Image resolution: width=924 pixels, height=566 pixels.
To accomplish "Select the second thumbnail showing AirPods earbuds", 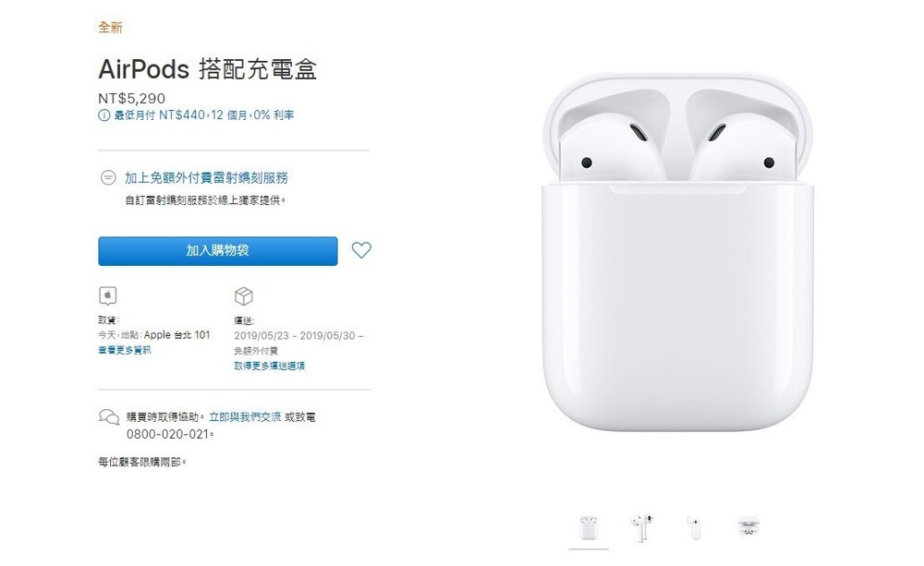I will [642, 528].
